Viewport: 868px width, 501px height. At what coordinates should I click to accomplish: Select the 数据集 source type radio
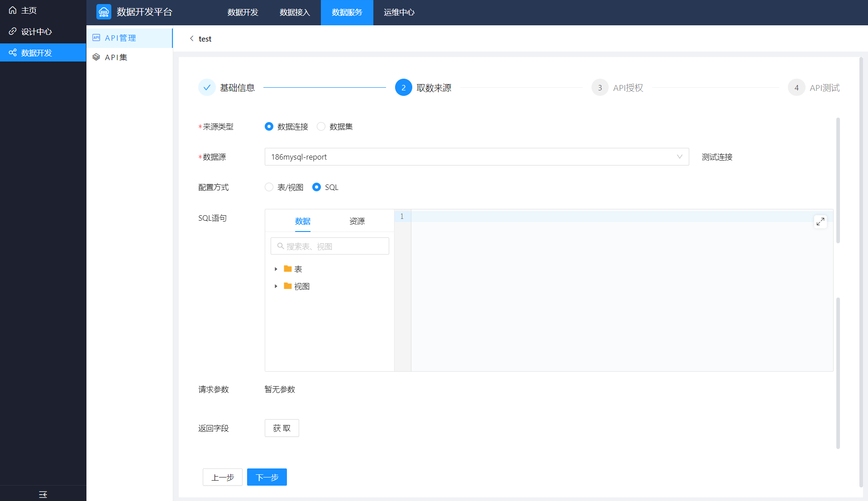(x=321, y=127)
